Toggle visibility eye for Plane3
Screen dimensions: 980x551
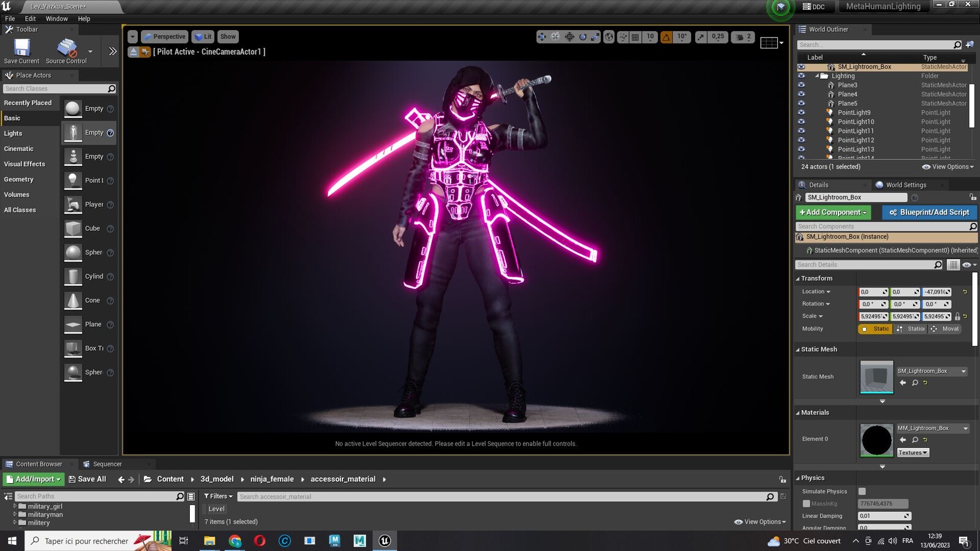801,85
